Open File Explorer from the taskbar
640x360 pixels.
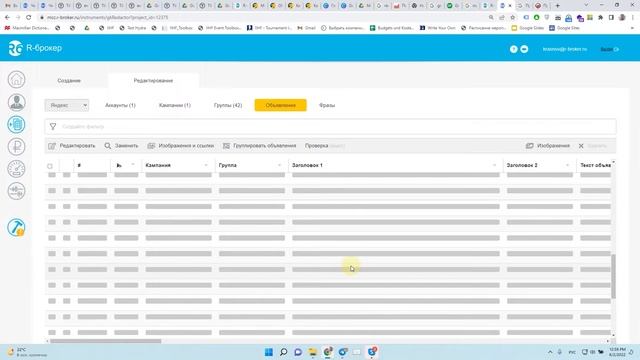(x=313, y=352)
